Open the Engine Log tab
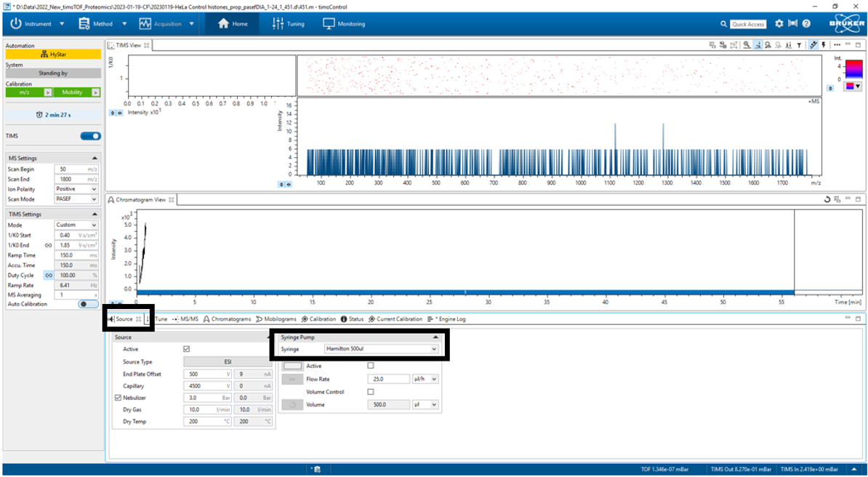 coord(447,319)
